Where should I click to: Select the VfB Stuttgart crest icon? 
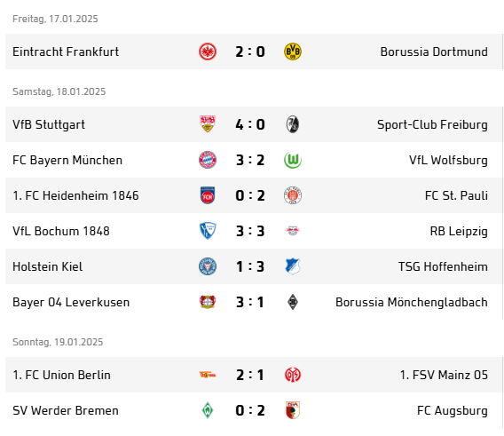(x=208, y=124)
